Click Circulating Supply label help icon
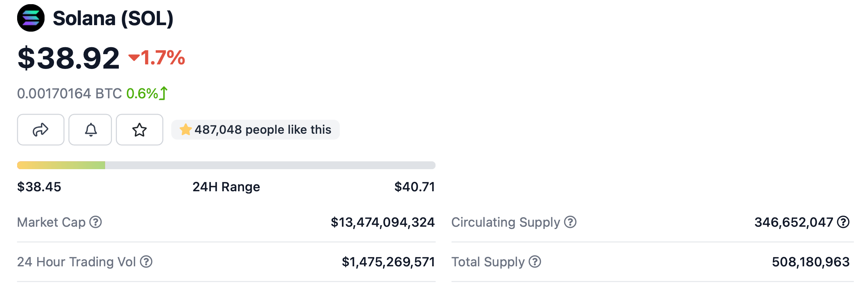 click(x=570, y=222)
